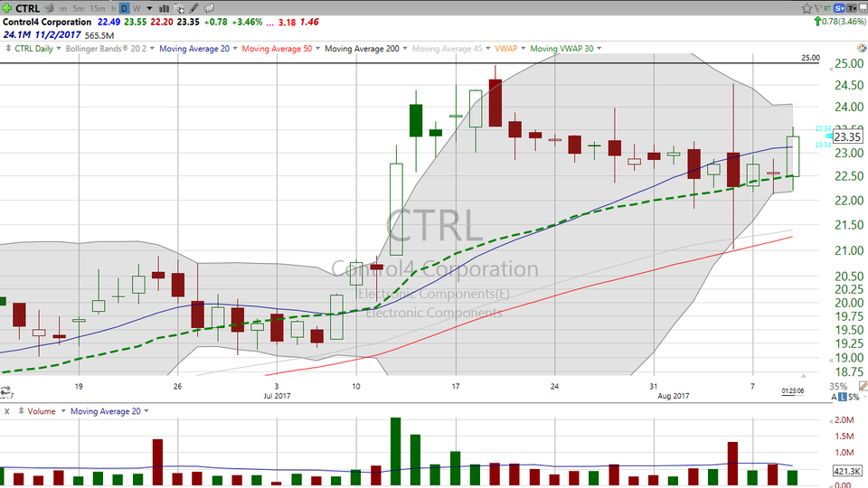Screen dimensions: 868x488
Task: Click the 01:25:06 countdown timer
Action: (x=793, y=391)
